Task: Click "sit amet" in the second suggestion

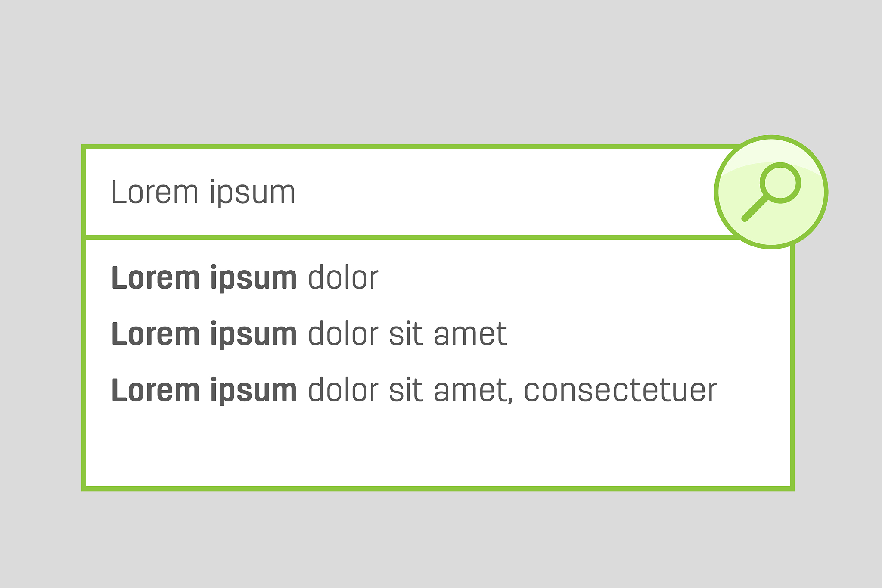Action: point(448,334)
